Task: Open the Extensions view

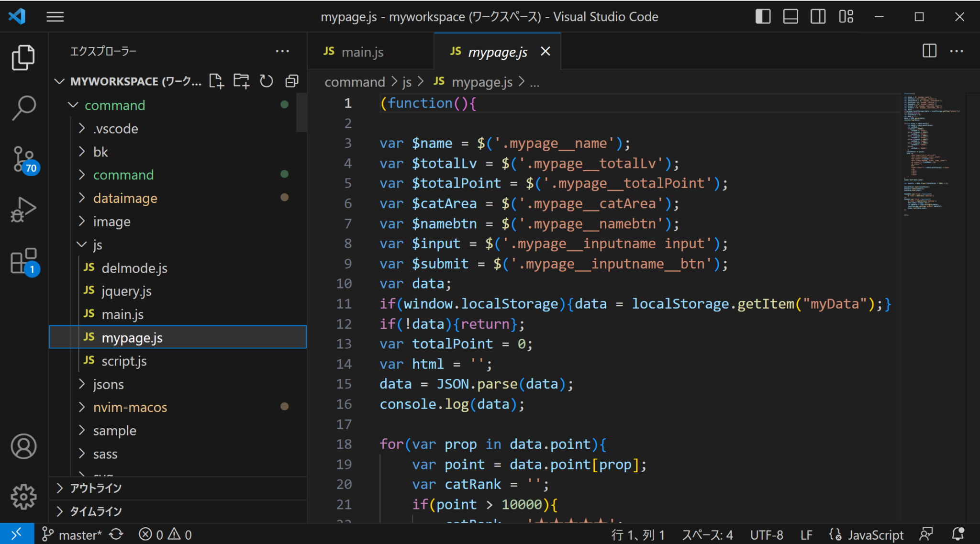Action: click(x=23, y=261)
